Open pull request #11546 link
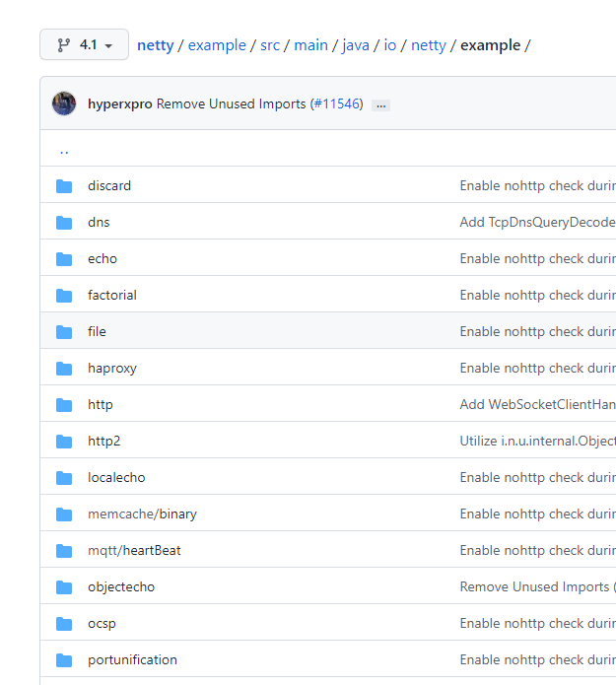Screen dimensions: 616x685 (337, 103)
